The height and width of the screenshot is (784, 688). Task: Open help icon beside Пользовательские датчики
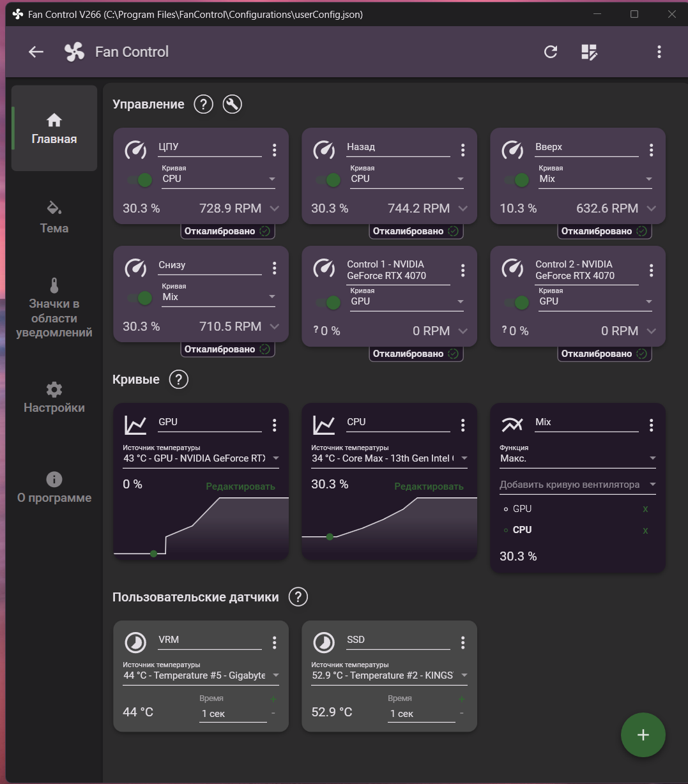pyautogui.click(x=298, y=597)
